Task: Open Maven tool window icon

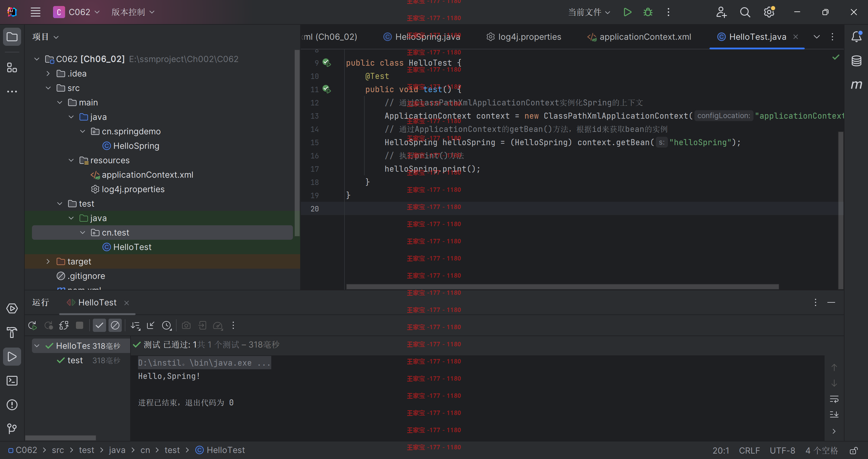Action: [856, 85]
